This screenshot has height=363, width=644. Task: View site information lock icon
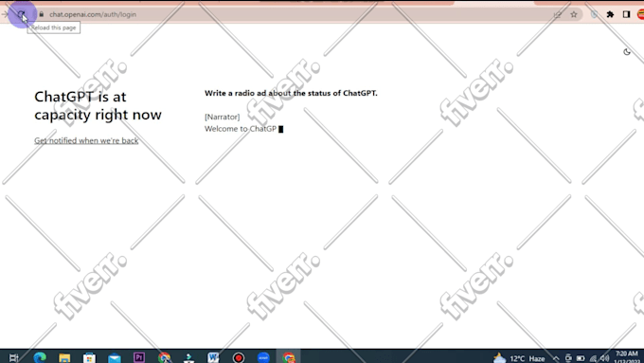coord(41,14)
